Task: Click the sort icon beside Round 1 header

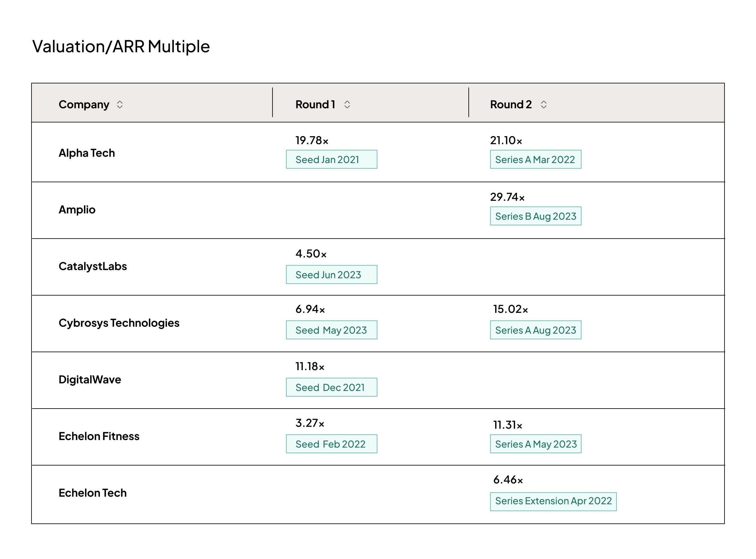Action: click(x=347, y=105)
